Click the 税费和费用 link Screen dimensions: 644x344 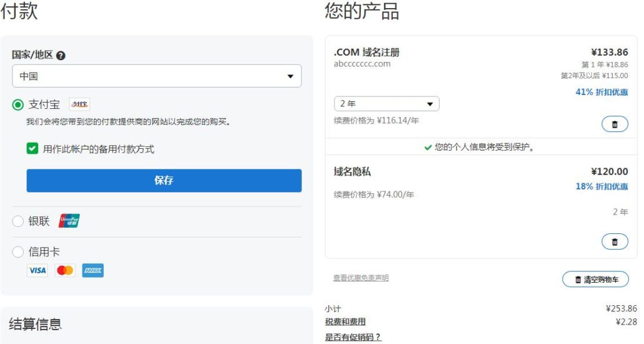345,322
